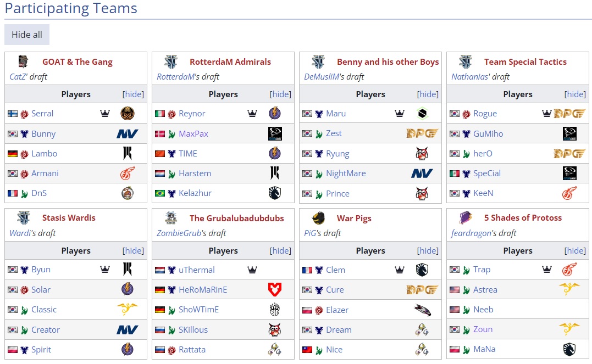Click the Team Liquid logo beside Kelazhur
This screenshot has width=592, height=364.
click(x=274, y=193)
